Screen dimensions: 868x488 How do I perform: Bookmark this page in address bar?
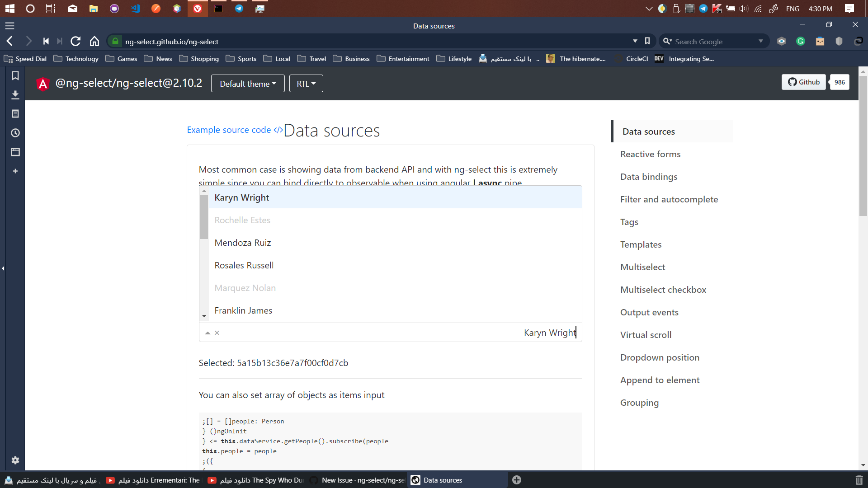coord(647,41)
